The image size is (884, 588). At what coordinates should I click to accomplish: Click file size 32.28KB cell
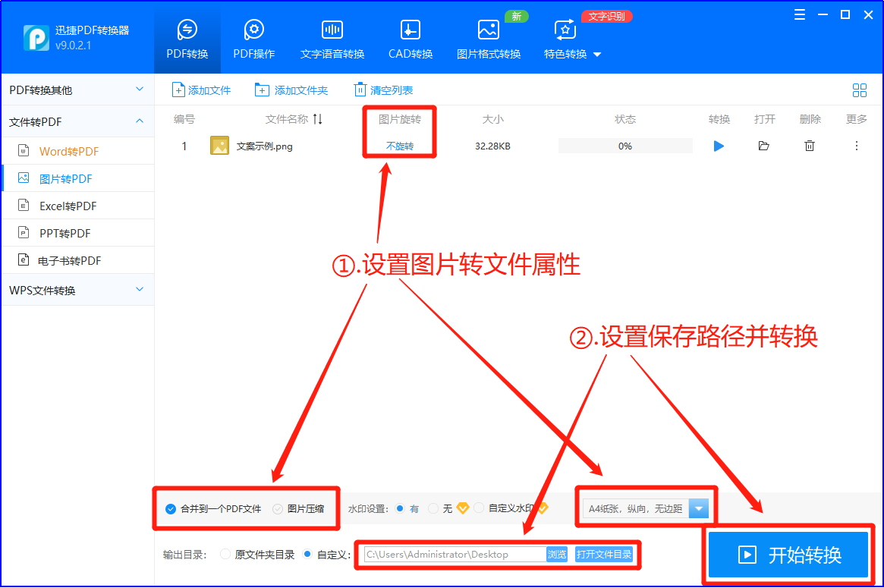coord(492,146)
